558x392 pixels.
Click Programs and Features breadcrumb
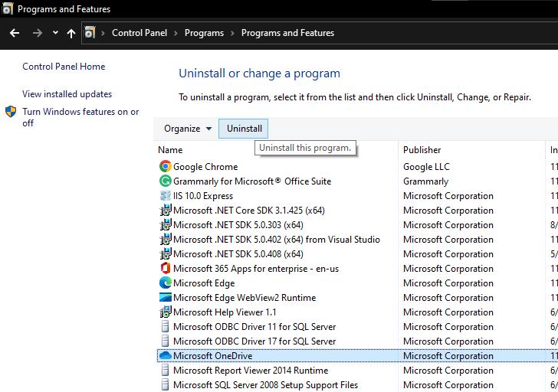[x=287, y=33]
